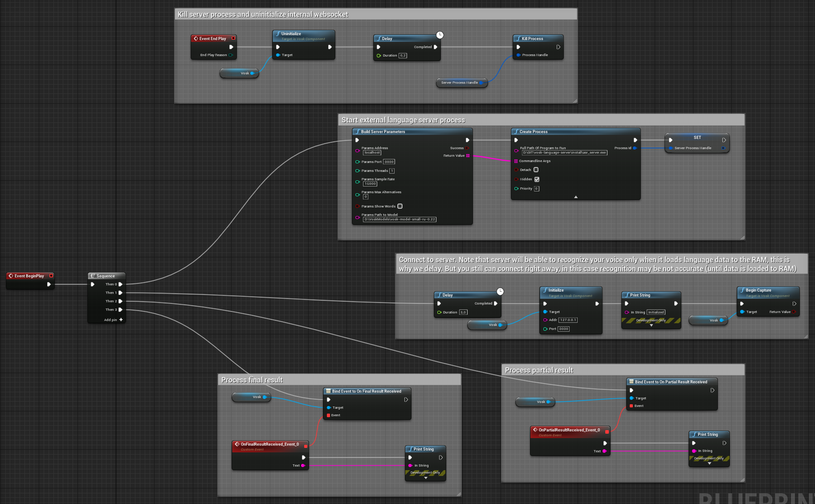Click Initialize node Addr input pin
This screenshot has height=504, width=815.
545,320
